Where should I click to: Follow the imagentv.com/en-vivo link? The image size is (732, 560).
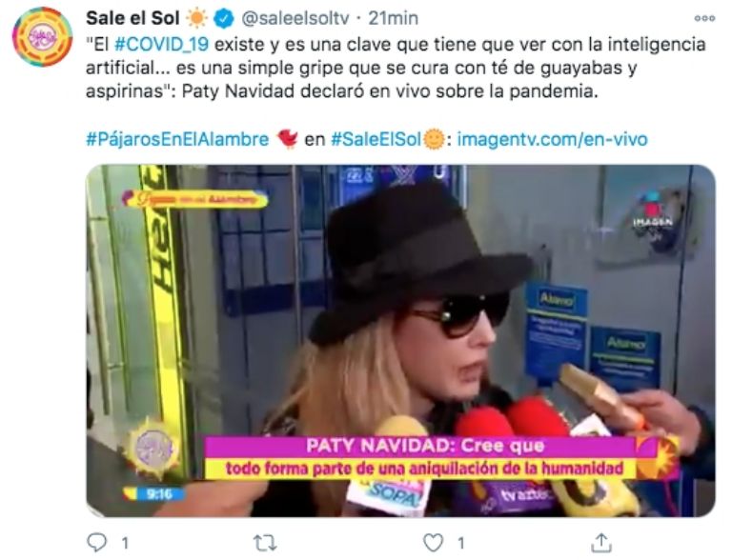coord(552,139)
